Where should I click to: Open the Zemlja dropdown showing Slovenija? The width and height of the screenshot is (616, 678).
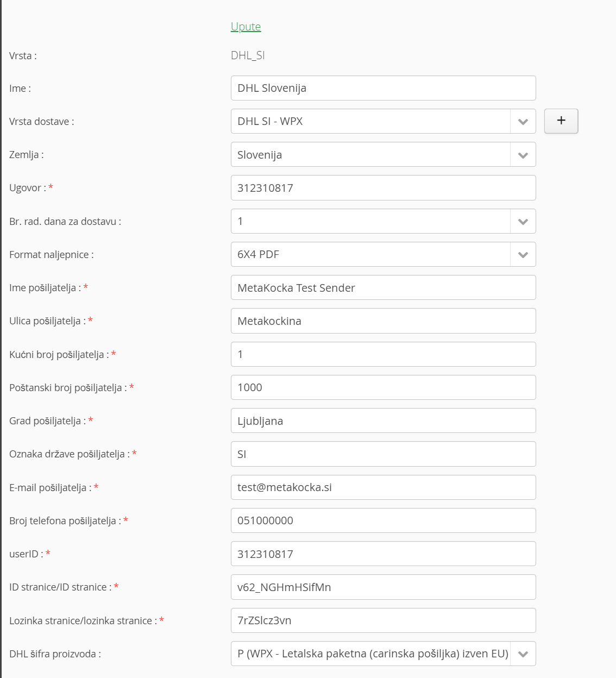pyautogui.click(x=383, y=154)
